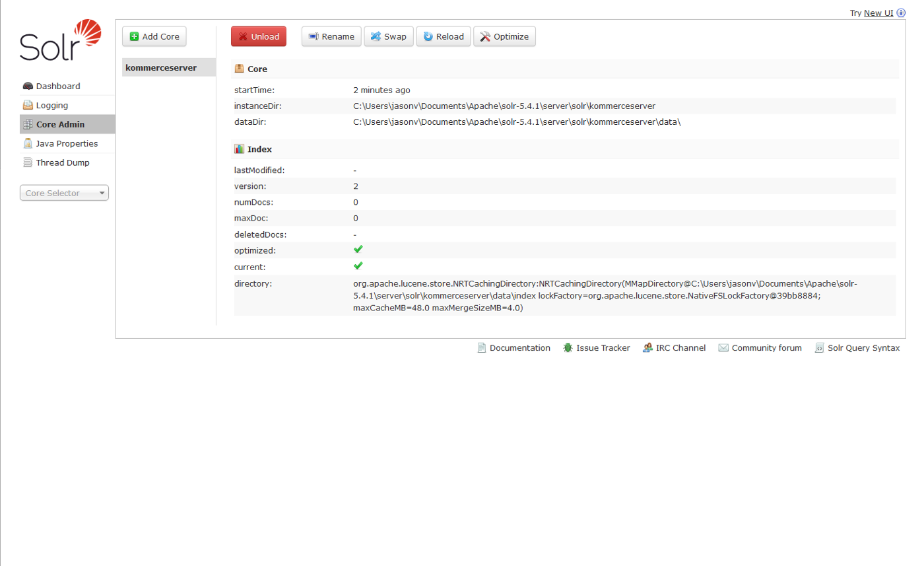Viewport: 924px width, 566px height.
Task: Click the Swap button
Action: click(389, 37)
